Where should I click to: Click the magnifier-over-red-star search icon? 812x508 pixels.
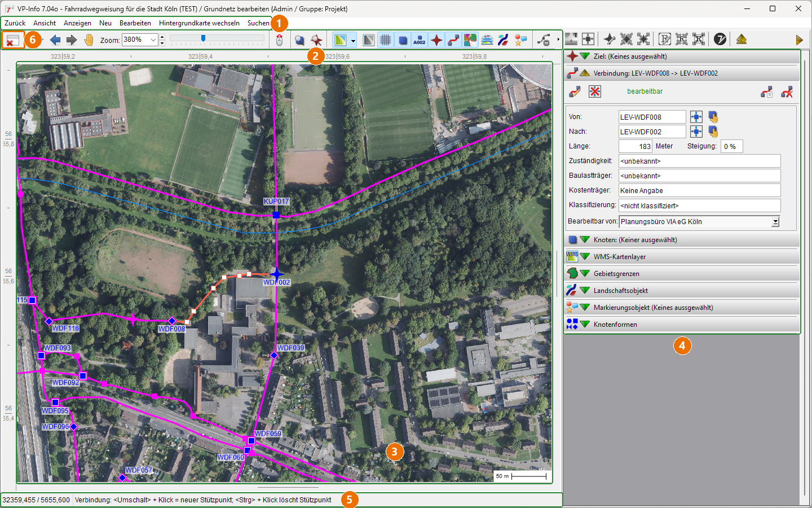[x=316, y=40]
